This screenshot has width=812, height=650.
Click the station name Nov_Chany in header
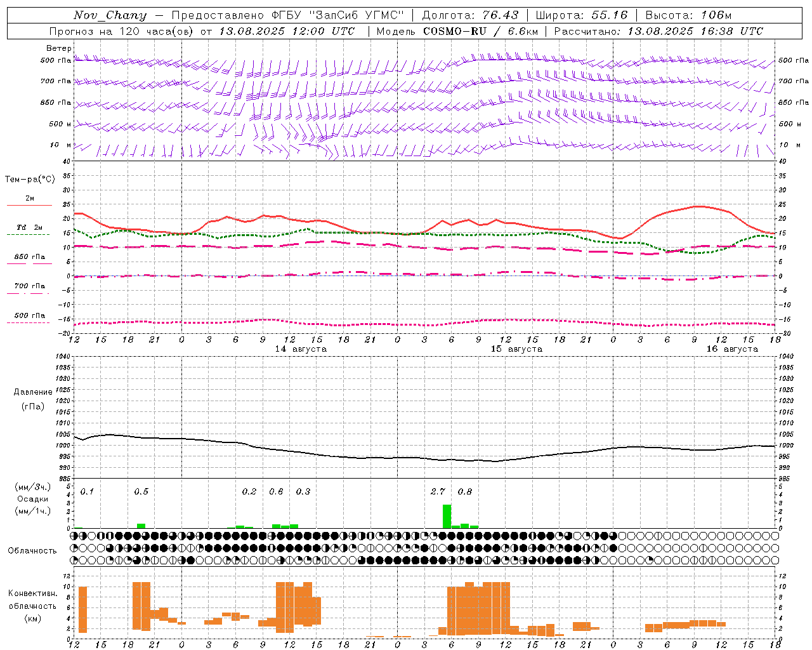point(110,15)
